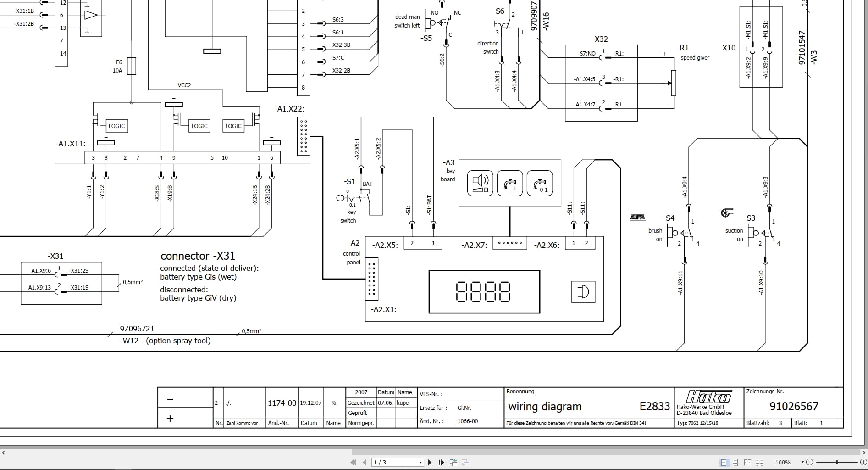Zoom in using the plus icon
The image size is (868, 470).
[x=864, y=463]
